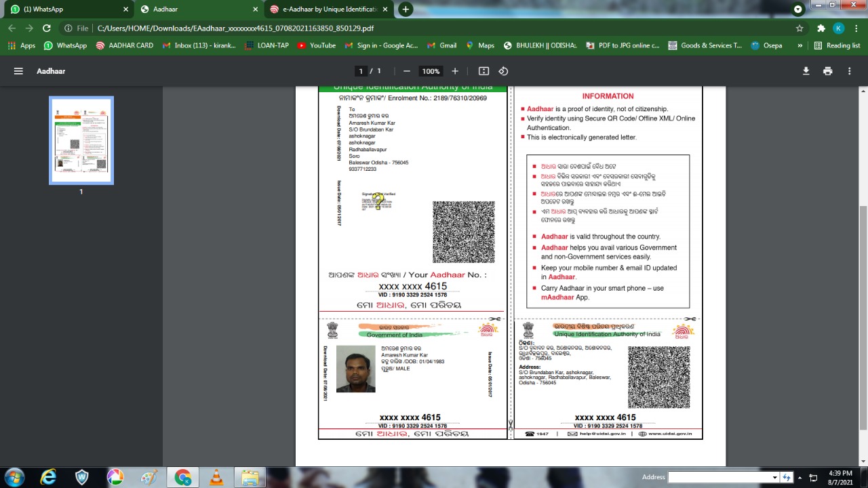This screenshot has height=488, width=868.
Task: Open the WhatsApp bookmark
Action: coord(66,45)
